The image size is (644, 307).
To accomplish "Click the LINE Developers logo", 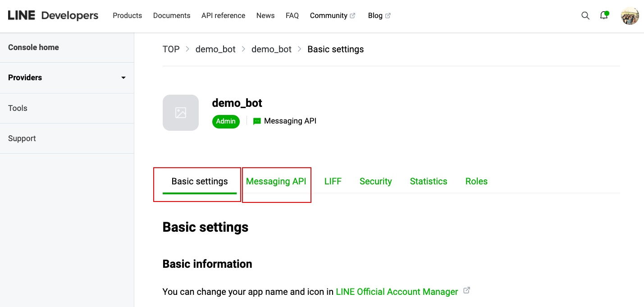I will click(53, 16).
